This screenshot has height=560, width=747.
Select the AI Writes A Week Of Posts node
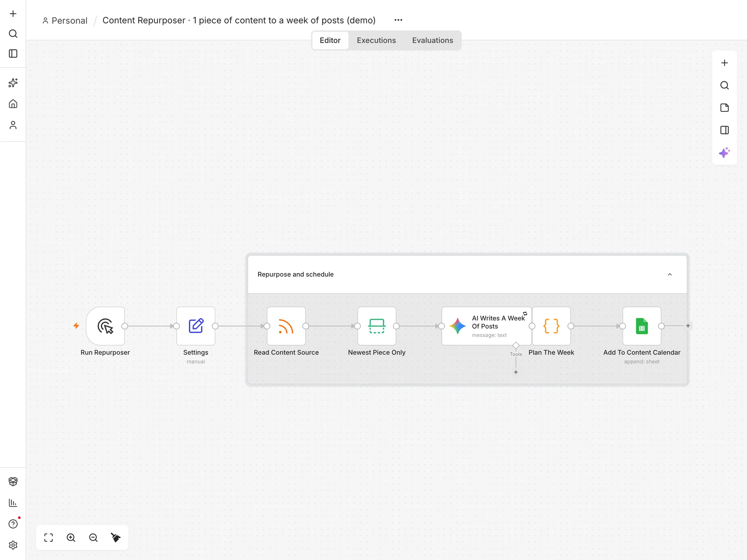(487, 326)
